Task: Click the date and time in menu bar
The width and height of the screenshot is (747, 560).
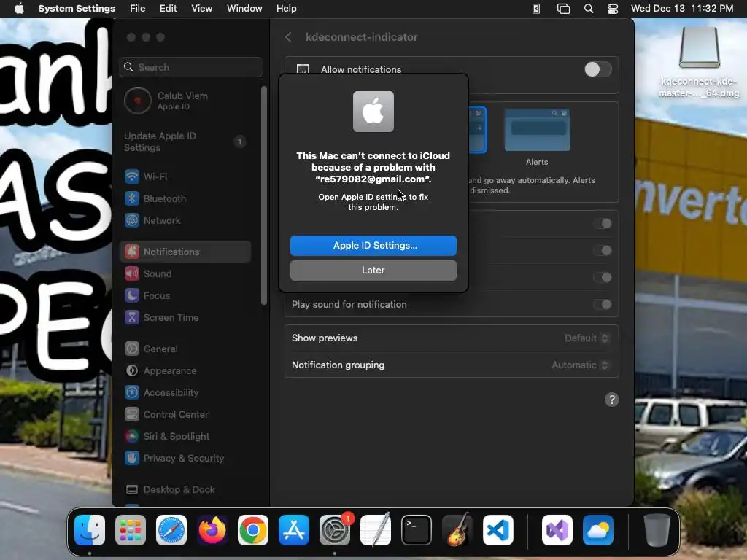Action: tap(682, 9)
